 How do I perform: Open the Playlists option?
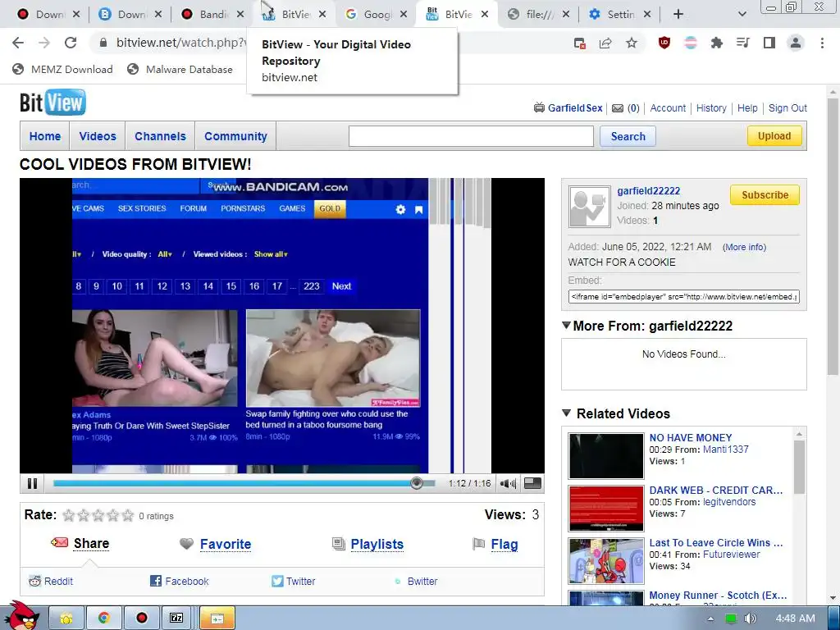point(377,545)
